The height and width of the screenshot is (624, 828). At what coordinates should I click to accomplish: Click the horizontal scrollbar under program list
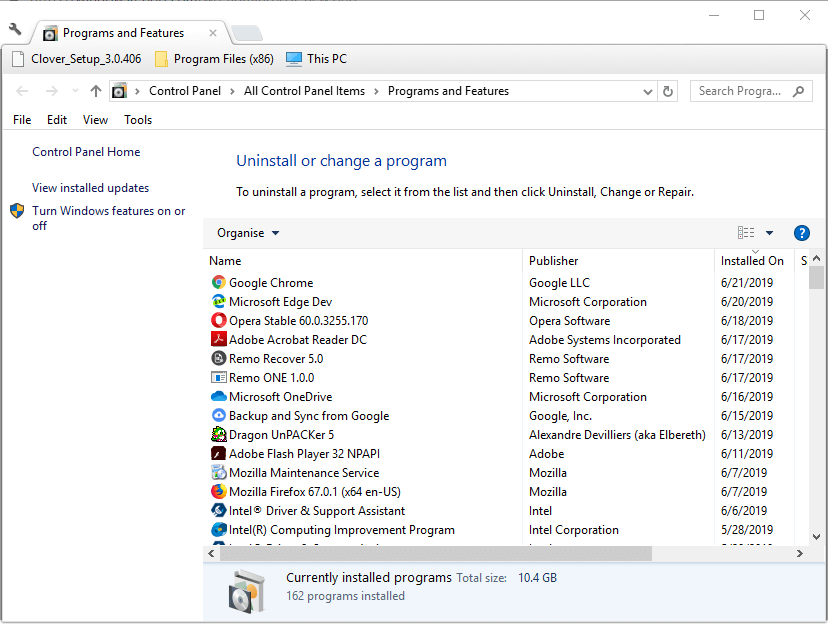click(x=435, y=553)
